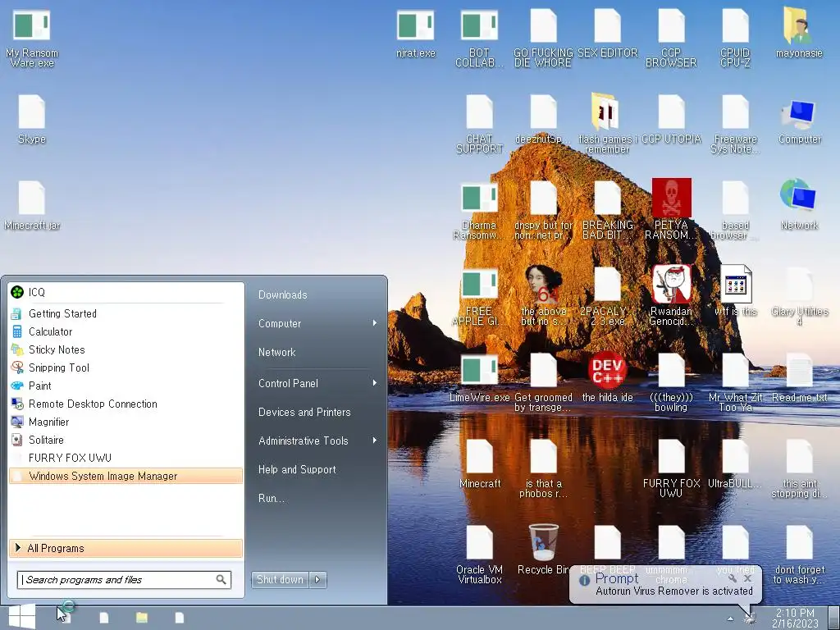Open Paint from the Start menu
This screenshot has height=630, width=840.
pos(126,386)
